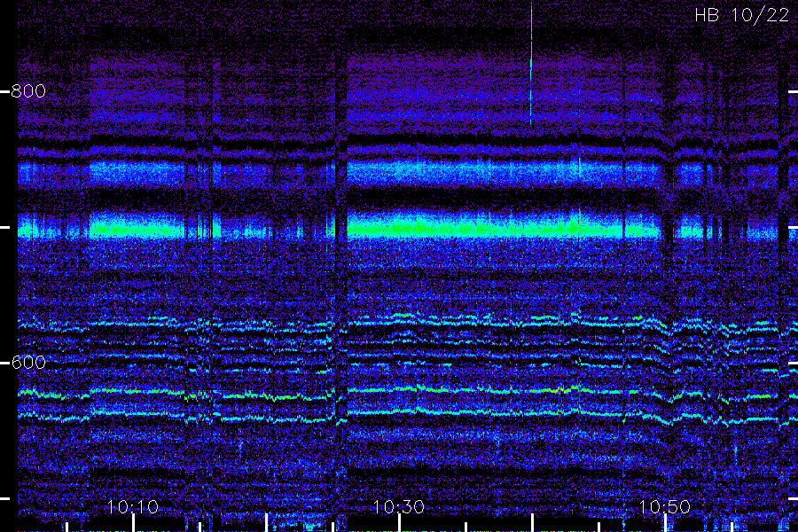Click the HB 10/22 station date label
Image resolution: width=798 pixels, height=532 pixels.
pos(741,15)
